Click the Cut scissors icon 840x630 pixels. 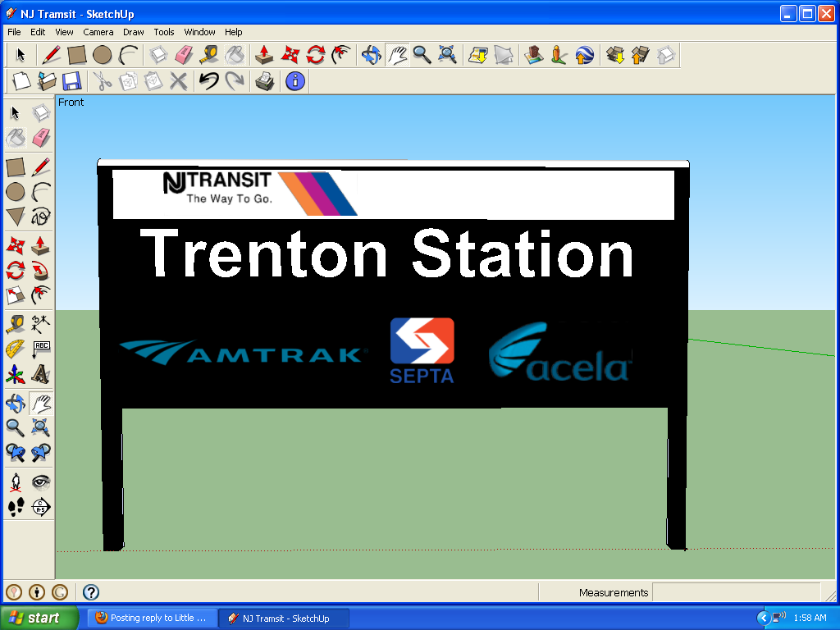click(x=102, y=81)
